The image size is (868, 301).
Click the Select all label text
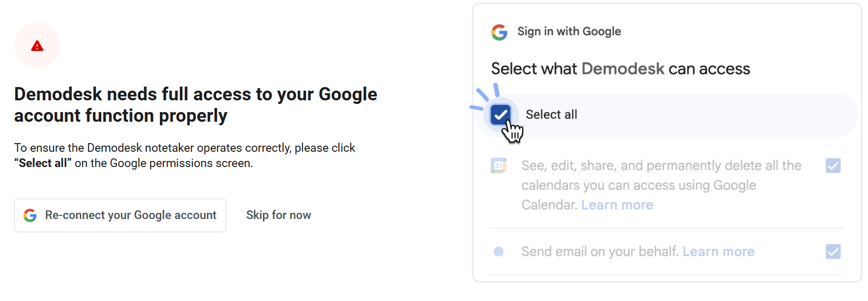(x=551, y=115)
